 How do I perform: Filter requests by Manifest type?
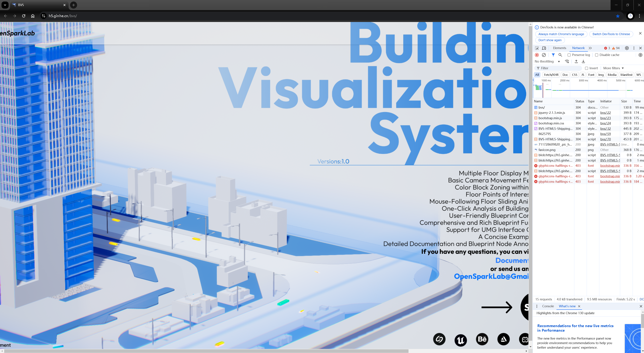[x=626, y=75]
